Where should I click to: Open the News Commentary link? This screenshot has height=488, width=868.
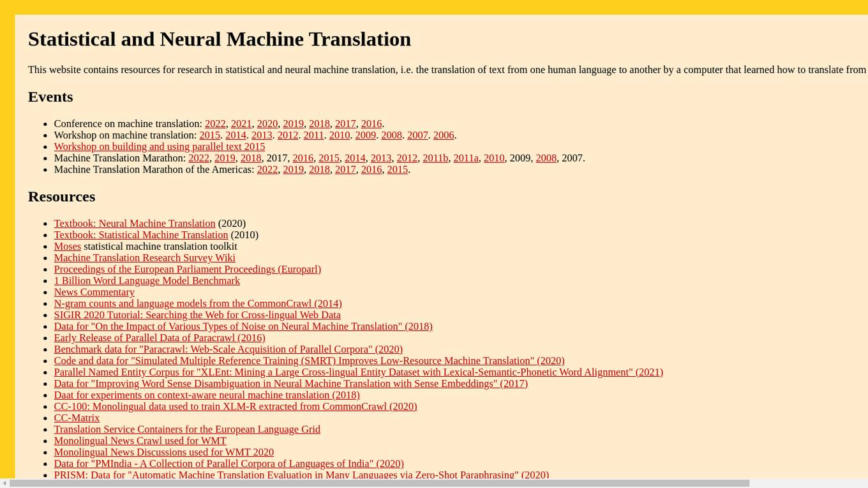[94, 293]
